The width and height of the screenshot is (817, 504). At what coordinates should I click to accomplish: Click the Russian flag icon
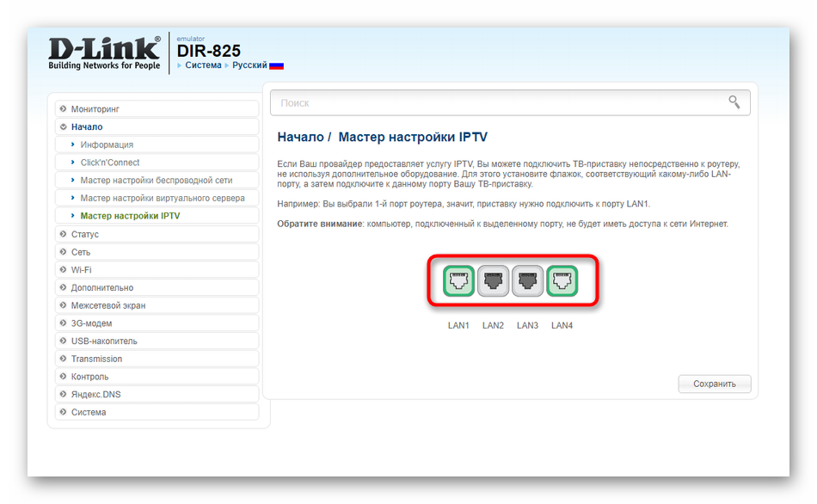pos(276,65)
